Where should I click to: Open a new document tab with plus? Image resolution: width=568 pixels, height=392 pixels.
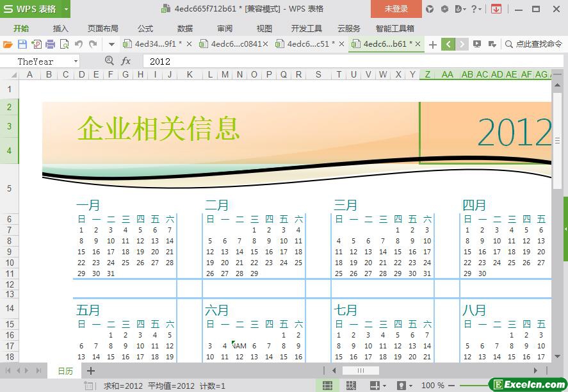pyautogui.click(x=433, y=44)
